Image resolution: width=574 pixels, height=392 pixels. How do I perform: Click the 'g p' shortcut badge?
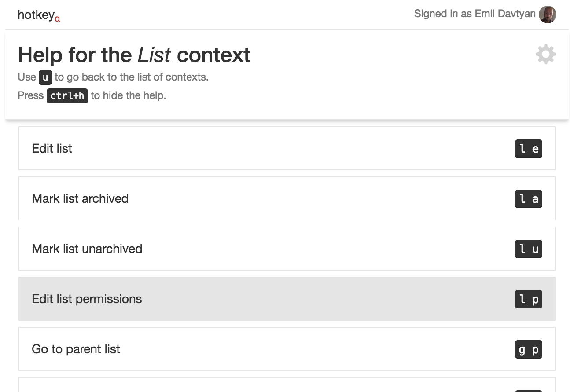pyautogui.click(x=528, y=349)
